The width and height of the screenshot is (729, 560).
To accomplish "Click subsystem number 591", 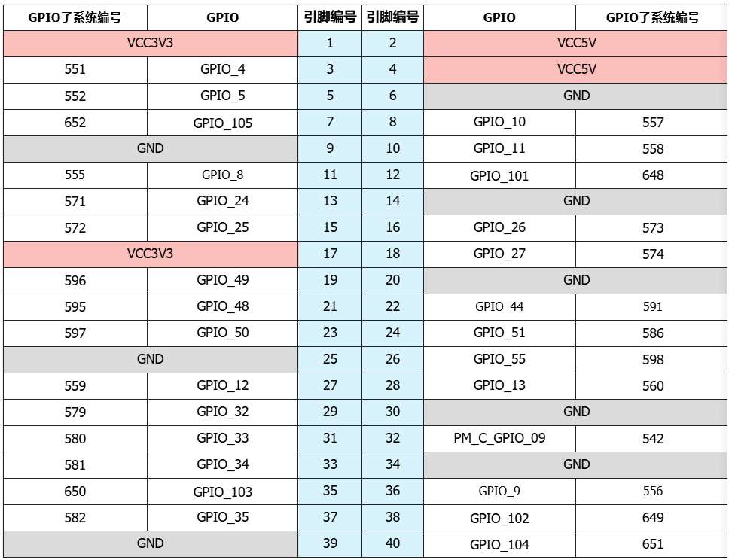I will pos(653,306).
